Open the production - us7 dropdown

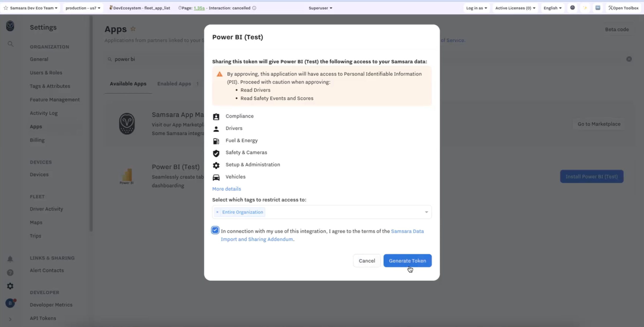(83, 8)
